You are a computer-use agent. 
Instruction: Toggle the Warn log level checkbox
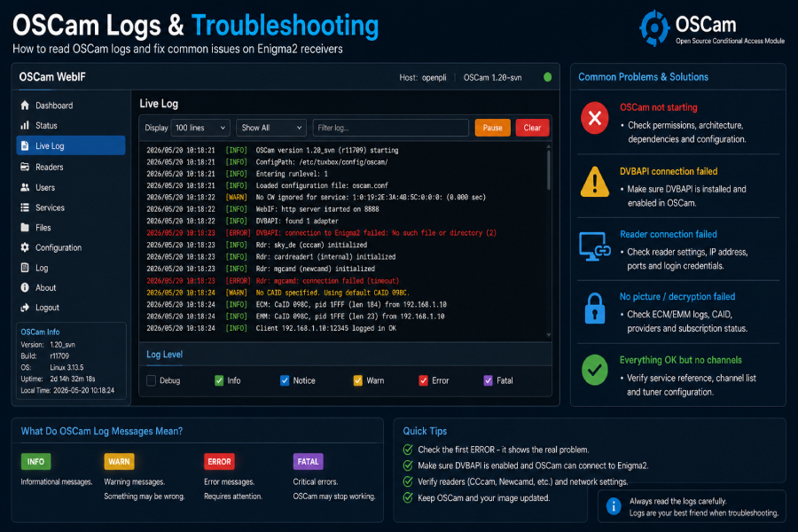coord(358,380)
